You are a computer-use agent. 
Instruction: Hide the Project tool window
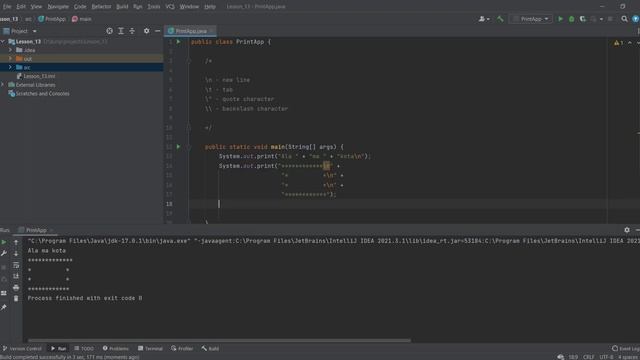pyautogui.click(x=158, y=31)
